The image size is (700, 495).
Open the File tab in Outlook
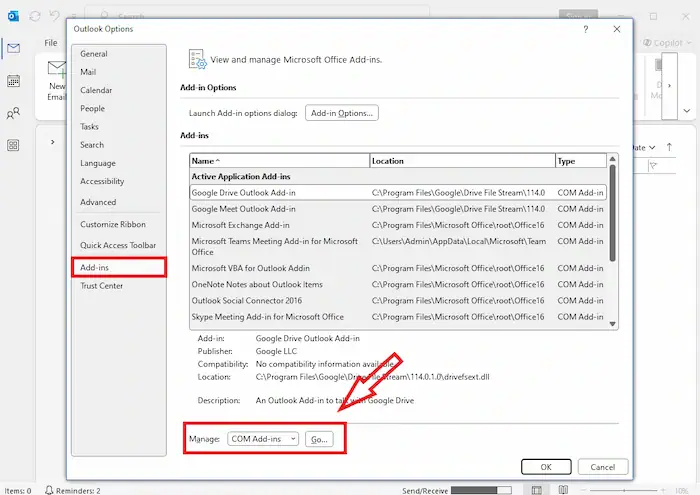tap(51, 43)
